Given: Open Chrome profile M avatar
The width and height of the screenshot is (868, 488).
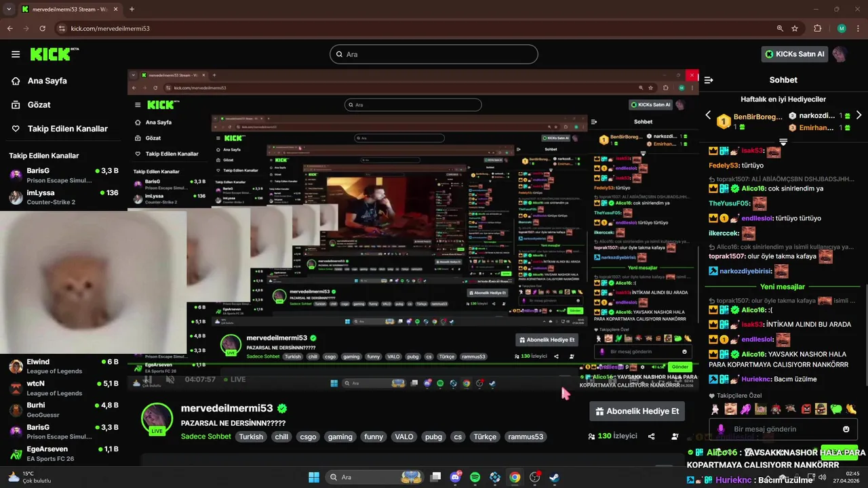Looking at the screenshot, I should [x=842, y=28].
